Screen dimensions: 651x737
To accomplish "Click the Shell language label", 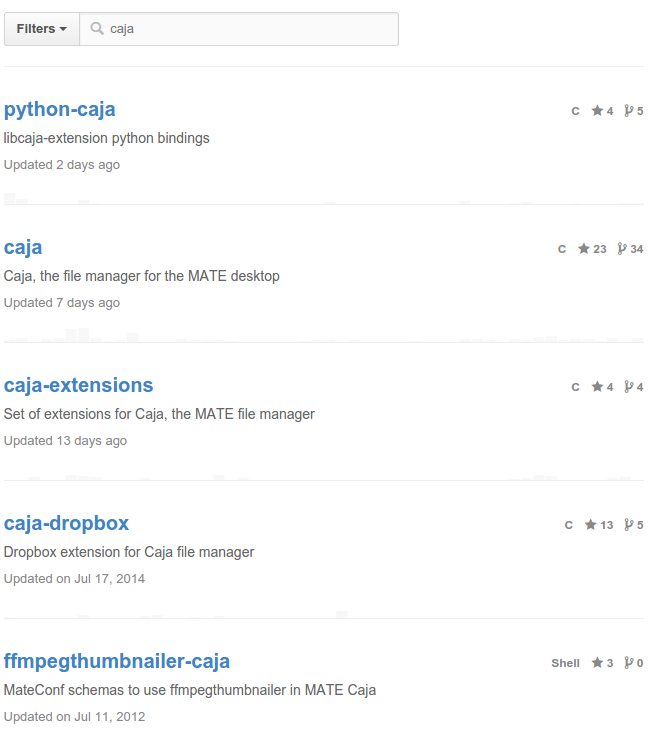I will [565, 663].
